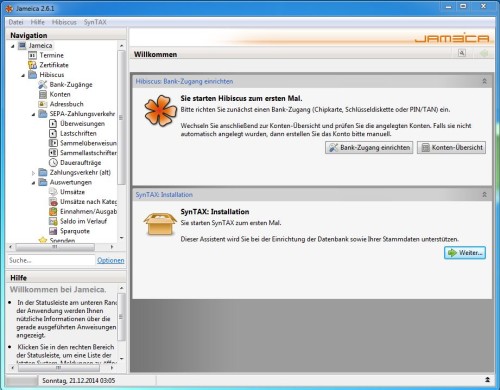
Task: Expand the Zahlungsverkehr (alt) node
Action: coord(33,173)
